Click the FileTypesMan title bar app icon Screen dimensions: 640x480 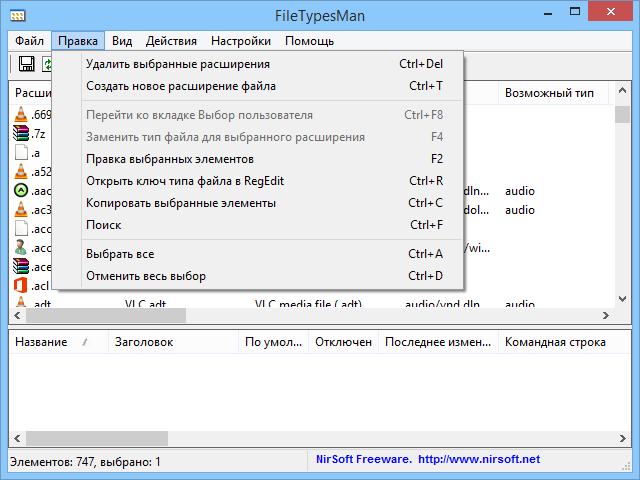(x=18, y=16)
